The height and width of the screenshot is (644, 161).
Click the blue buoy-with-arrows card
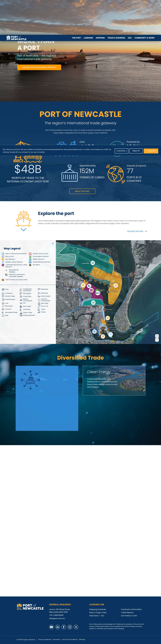47,398
